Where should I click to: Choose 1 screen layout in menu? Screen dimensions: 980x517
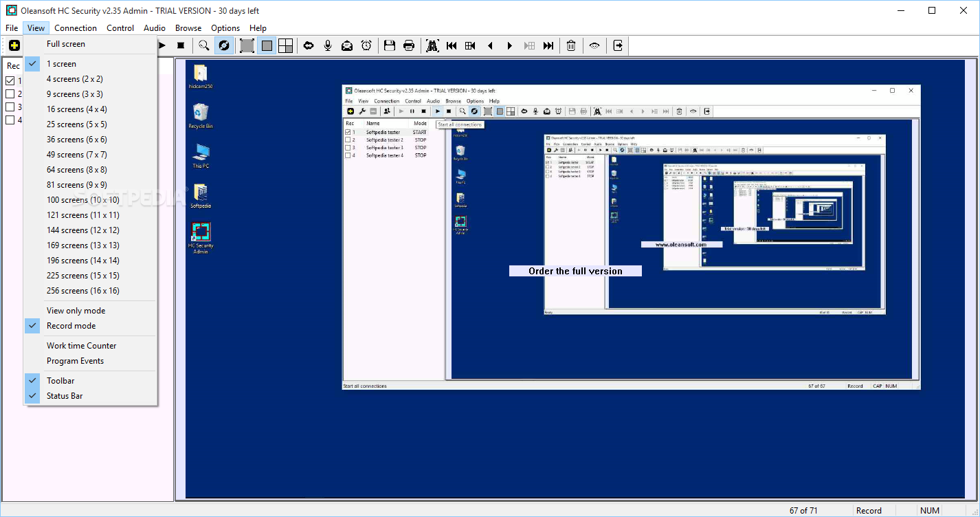point(91,64)
